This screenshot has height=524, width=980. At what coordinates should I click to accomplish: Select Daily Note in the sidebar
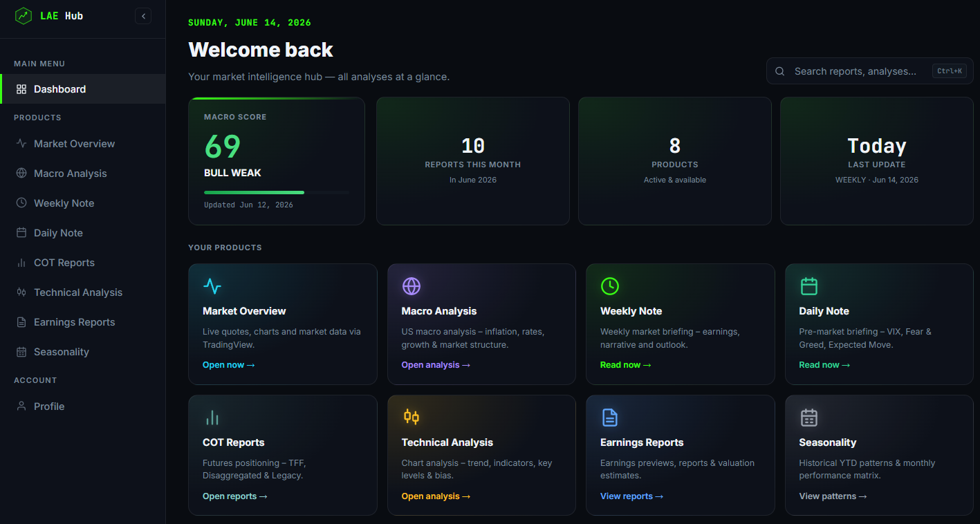tap(83, 233)
